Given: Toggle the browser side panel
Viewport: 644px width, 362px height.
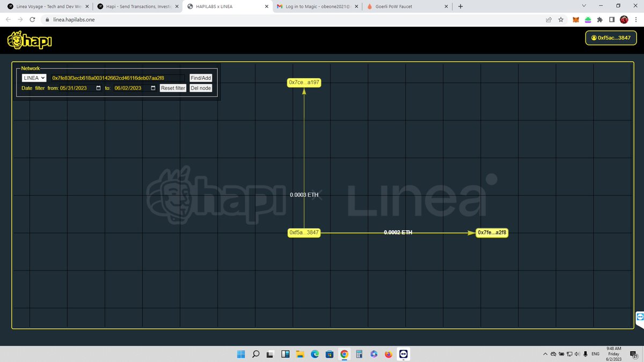Looking at the screenshot, I should point(612,19).
